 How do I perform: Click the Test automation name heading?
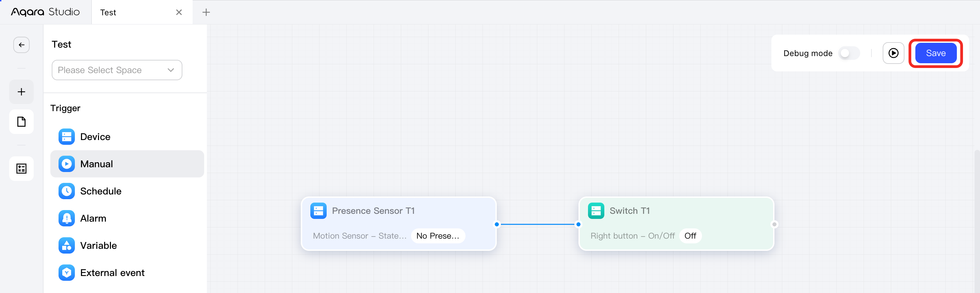[61, 44]
